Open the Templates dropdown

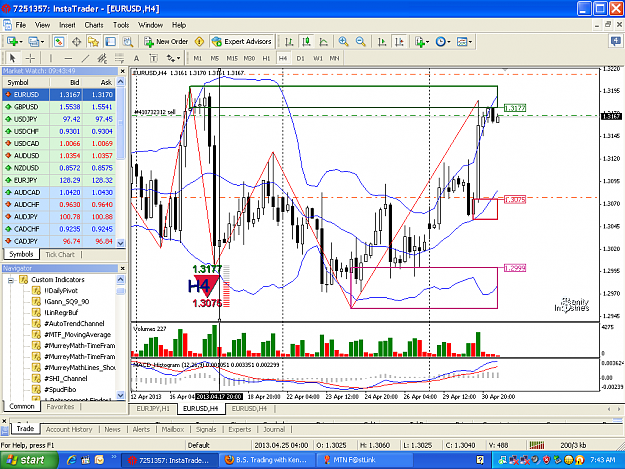click(464, 41)
